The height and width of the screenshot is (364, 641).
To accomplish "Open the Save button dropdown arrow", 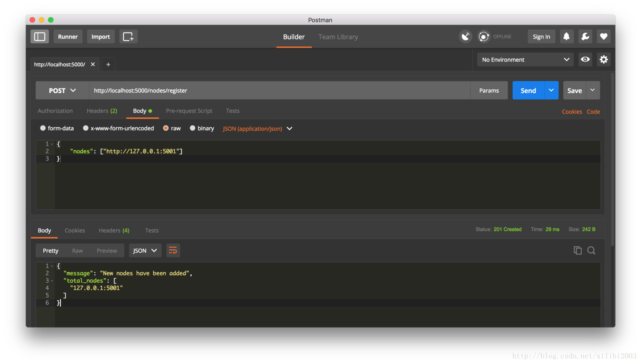I will coord(593,90).
